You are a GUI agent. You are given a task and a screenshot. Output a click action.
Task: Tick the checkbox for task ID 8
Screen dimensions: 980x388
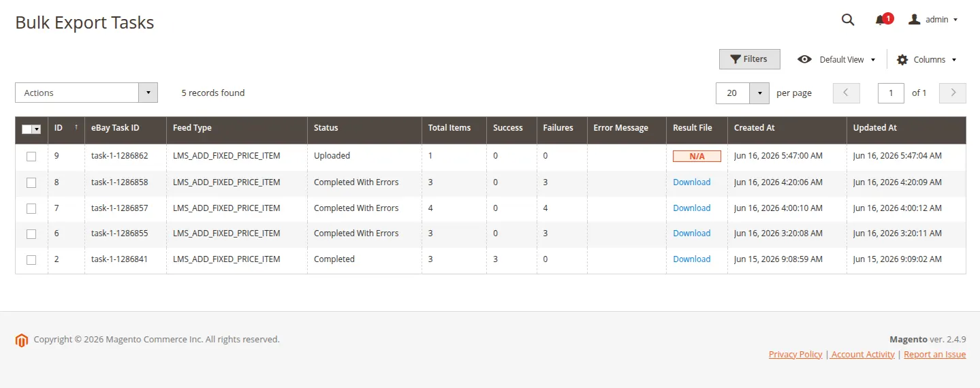(x=31, y=182)
